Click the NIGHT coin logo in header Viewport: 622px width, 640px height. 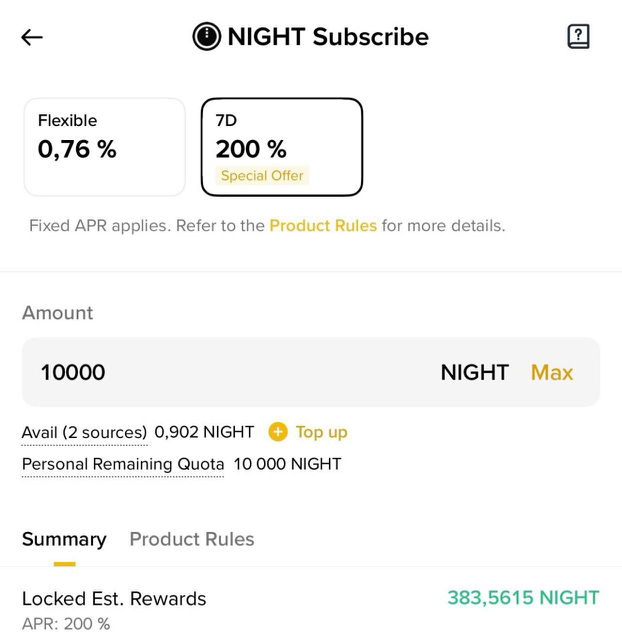[x=206, y=37]
